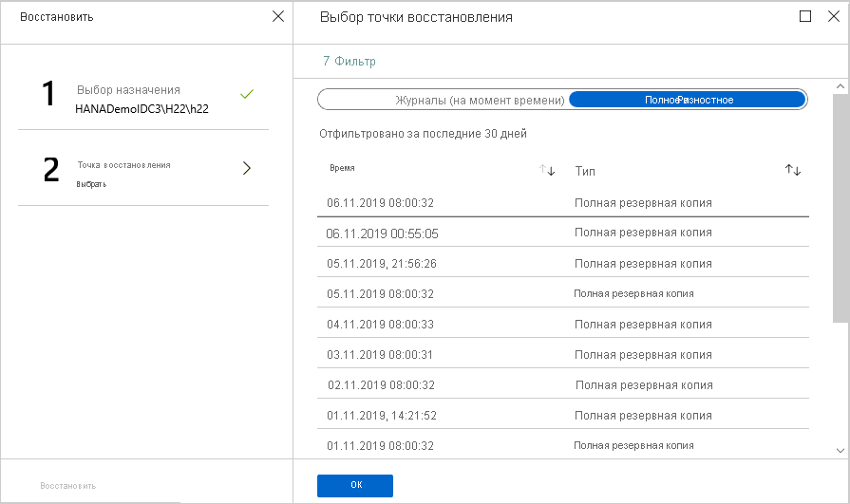This screenshot has width=850, height=504.
Task: Select restore point 06.11.2019 08:00:32
Action: click(563, 203)
